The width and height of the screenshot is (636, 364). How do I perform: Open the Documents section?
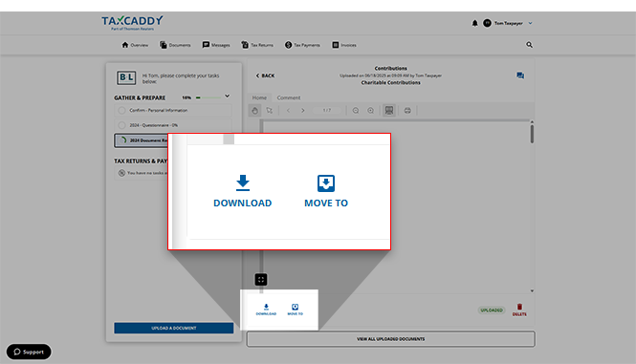(x=175, y=45)
